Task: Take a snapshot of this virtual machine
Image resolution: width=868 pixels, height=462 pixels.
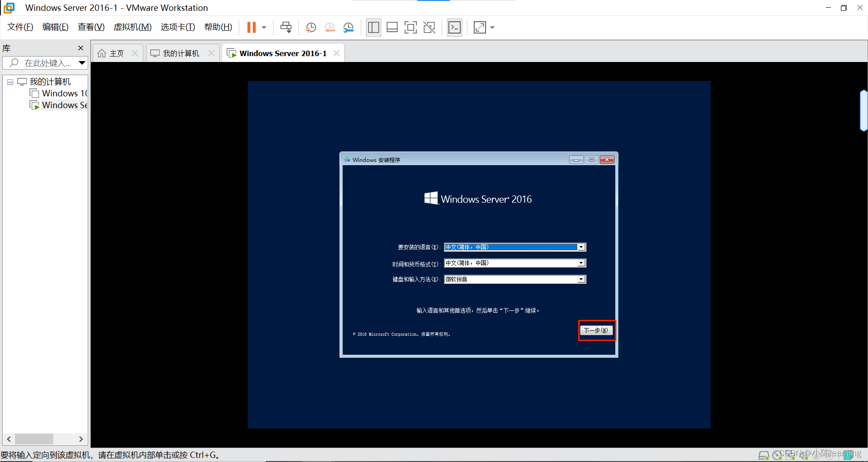Action: [311, 28]
